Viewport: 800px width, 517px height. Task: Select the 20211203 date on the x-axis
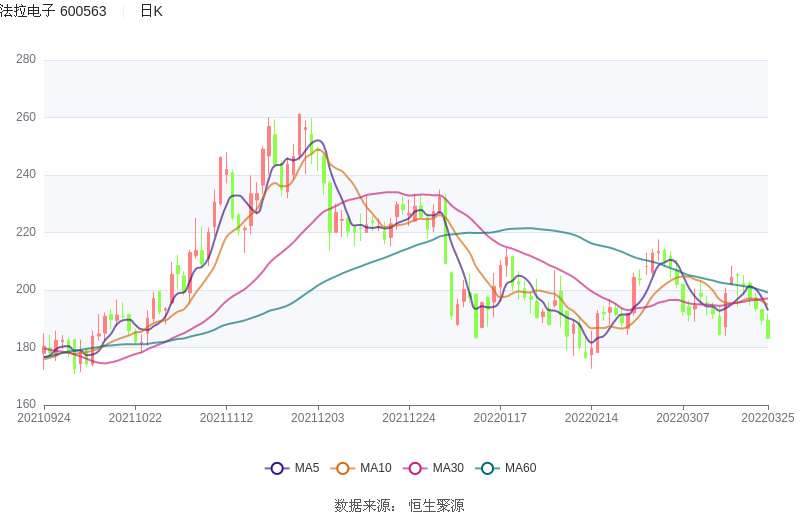[x=318, y=418]
